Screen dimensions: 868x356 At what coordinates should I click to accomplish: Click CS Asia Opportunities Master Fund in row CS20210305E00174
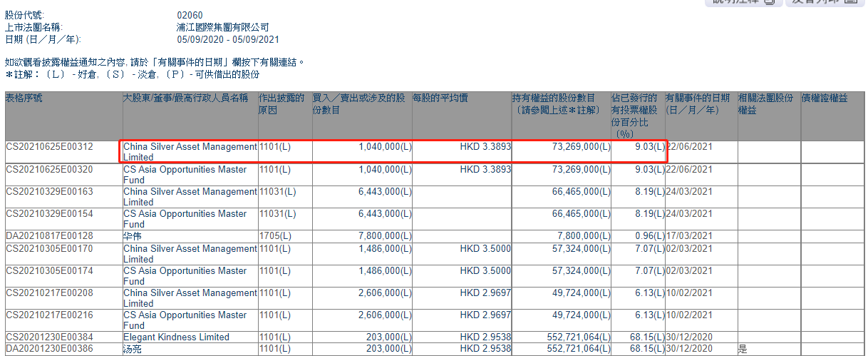185,276
